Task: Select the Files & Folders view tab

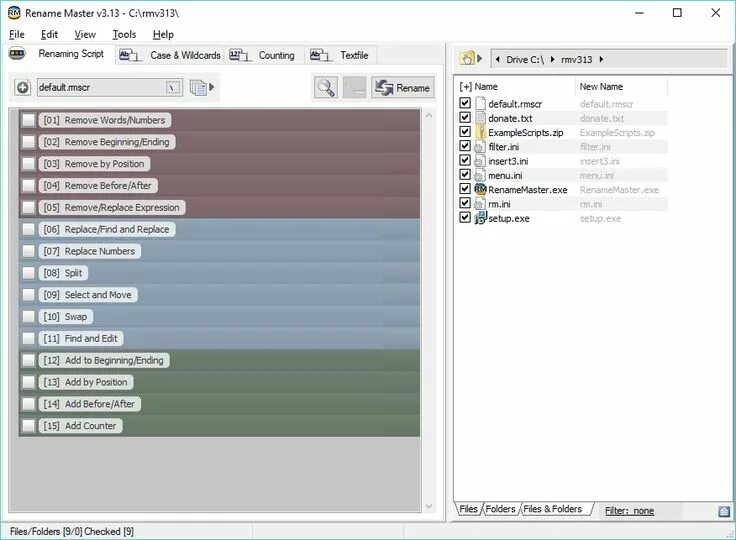Action: click(x=552, y=509)
